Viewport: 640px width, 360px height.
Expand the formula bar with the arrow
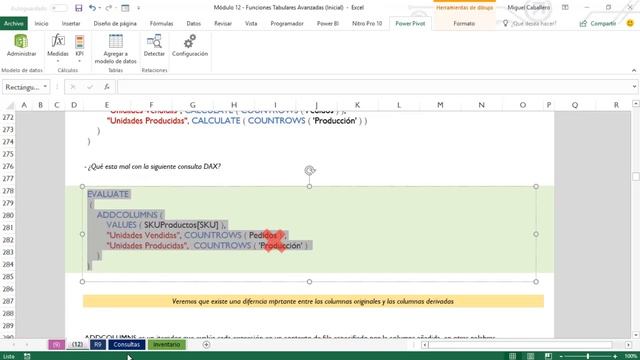pos(634,87)
